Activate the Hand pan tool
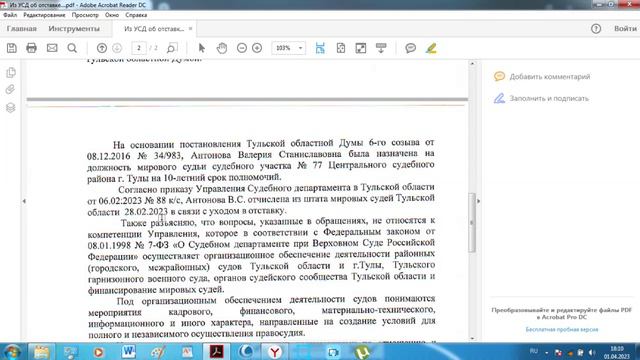The width and height of the screenshot is (640, 360). (222, 48)
